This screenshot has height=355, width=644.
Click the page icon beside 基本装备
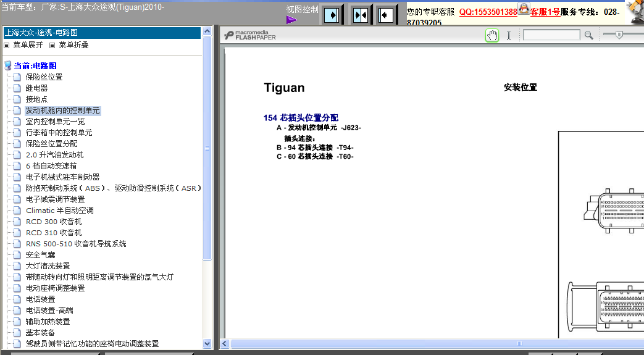(17, 332)
